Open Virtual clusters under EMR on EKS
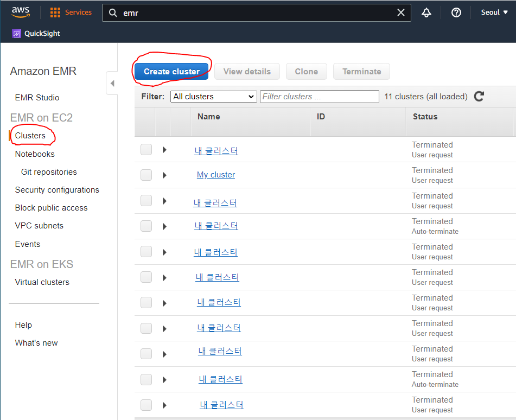516x420 pixels. pos(42,282)
